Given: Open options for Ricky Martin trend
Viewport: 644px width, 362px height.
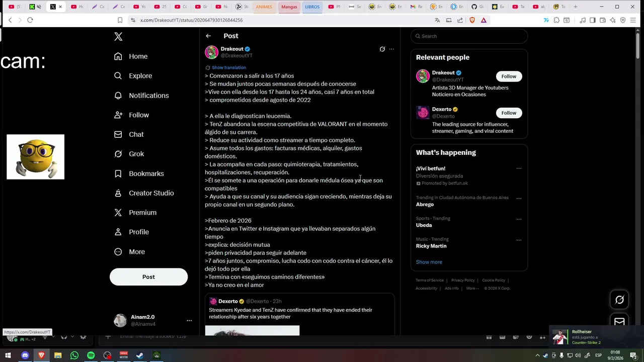Looking at the screenshot, I should [x=519, y=240].
